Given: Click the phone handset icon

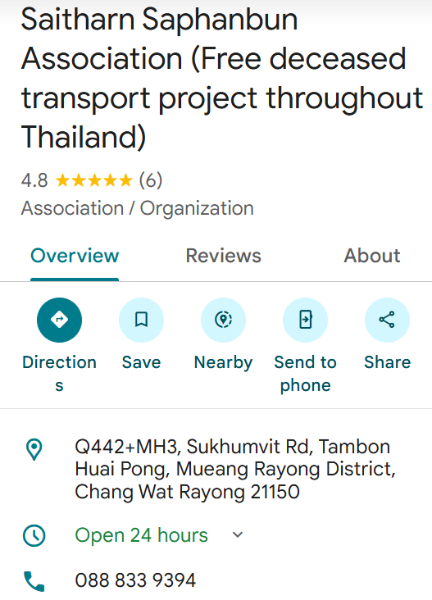Looking at the screenshot, I should coord(34,581).
